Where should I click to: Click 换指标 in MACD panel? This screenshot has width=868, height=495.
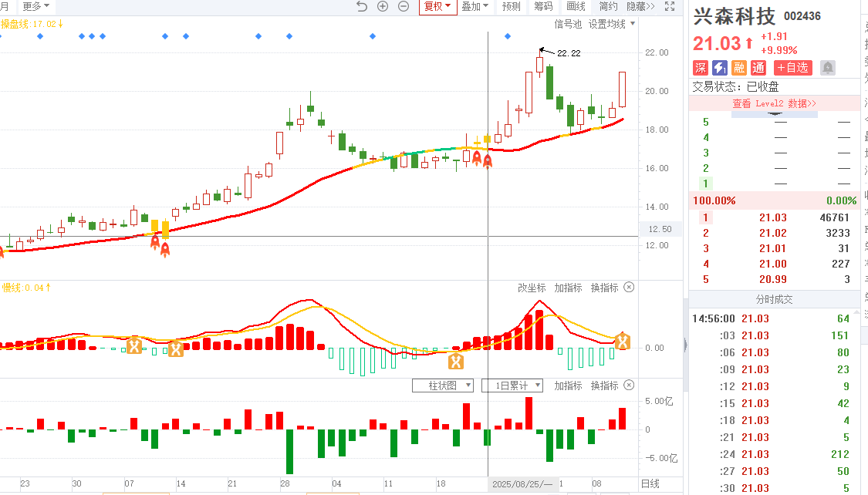coord(604,288)
